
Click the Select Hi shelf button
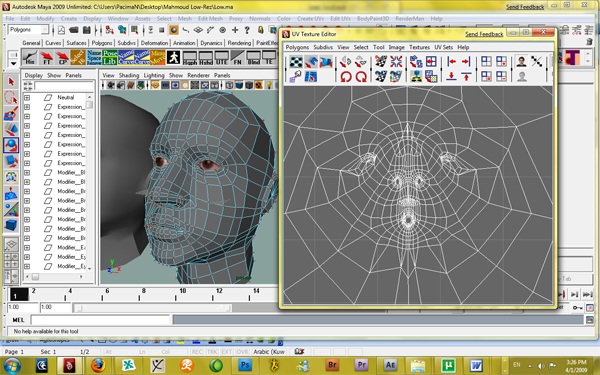(x=78, y=57)
